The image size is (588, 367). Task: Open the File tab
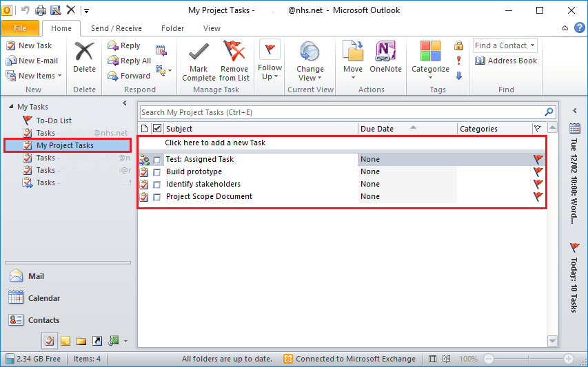20,28
